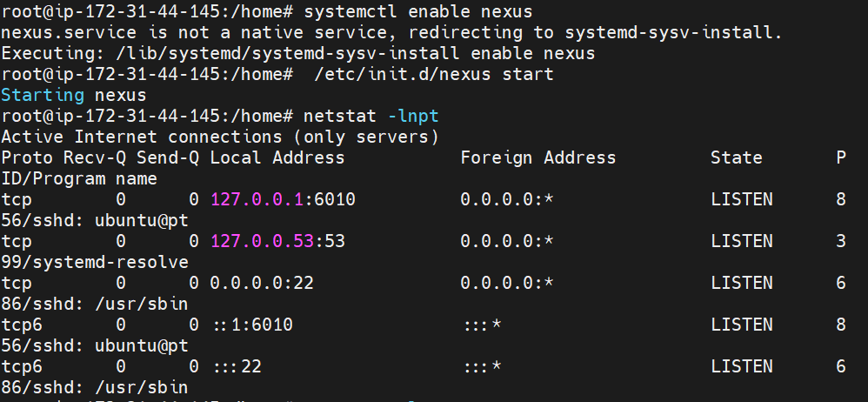The width and height of the screenshot is (868, 402).
Task: Select the 'nexus.service is not a native service' line
Action: pyautogui.click(x=391, y=33)
